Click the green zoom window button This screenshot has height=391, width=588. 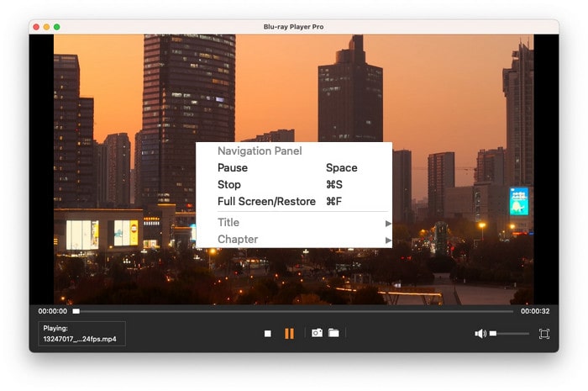57,27
